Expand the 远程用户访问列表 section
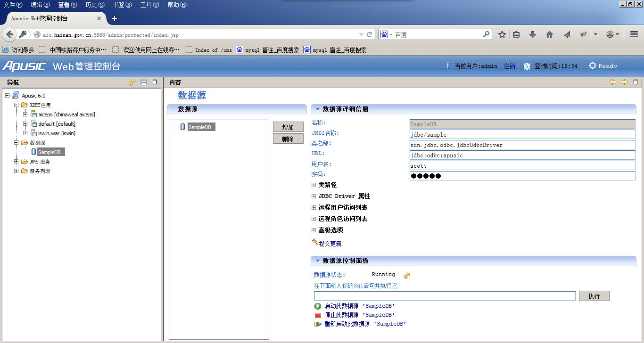 point(314,208)
